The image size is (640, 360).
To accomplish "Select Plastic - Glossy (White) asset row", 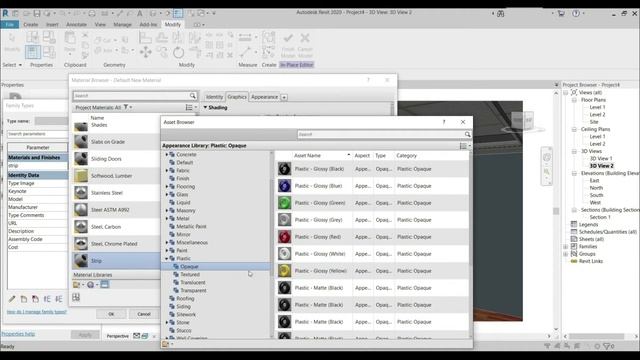I will point(372,254).
